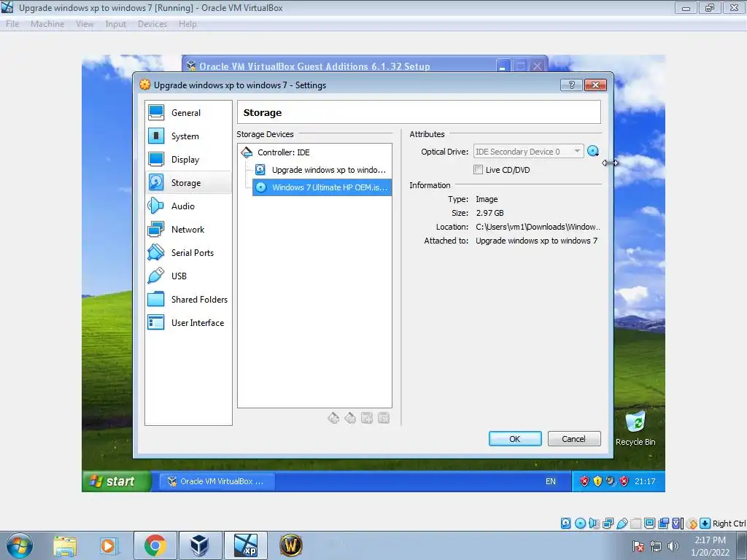Image resolution: width=747 pixels, height=560 pixels.
Task: Open the Shared Folders settings category
Action: pyautogui.click(x=188, y=300)
